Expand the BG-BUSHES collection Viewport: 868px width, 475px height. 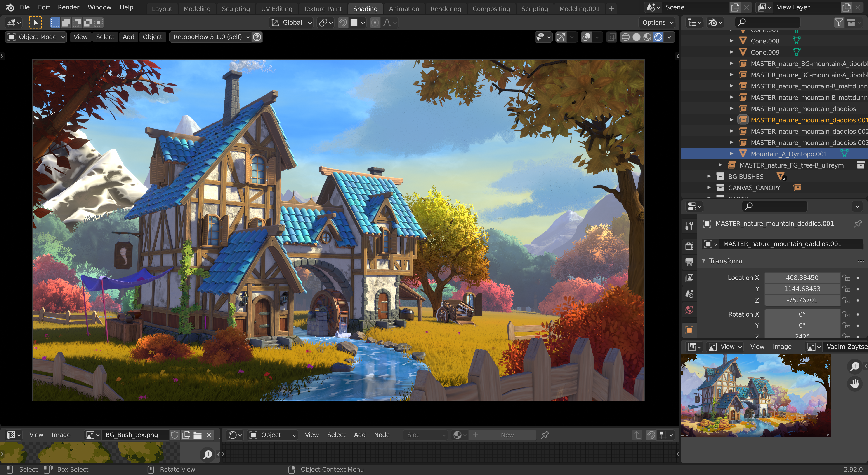tap(709, 176)
